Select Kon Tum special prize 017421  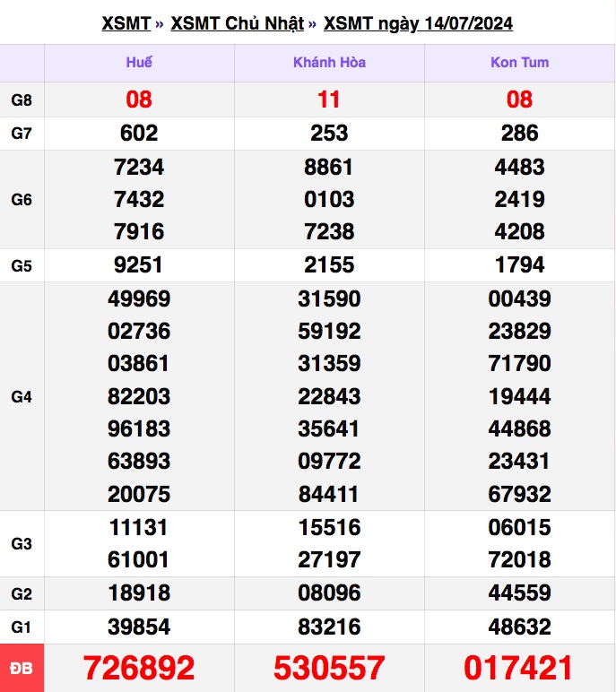519,668
